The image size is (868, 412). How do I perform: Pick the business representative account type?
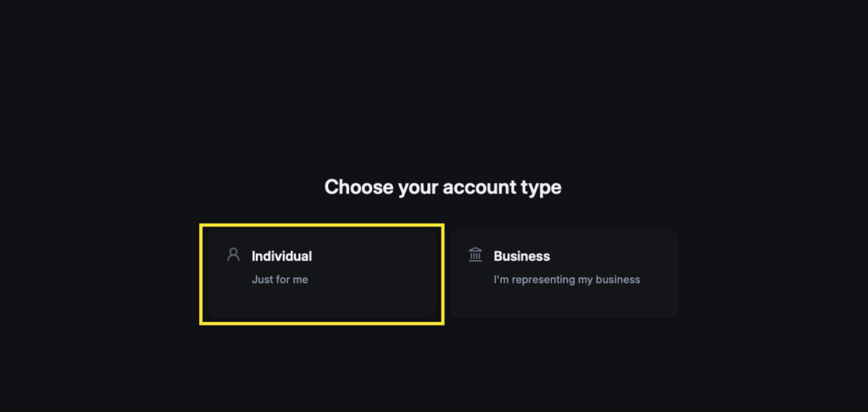click(x=564, y=274)
